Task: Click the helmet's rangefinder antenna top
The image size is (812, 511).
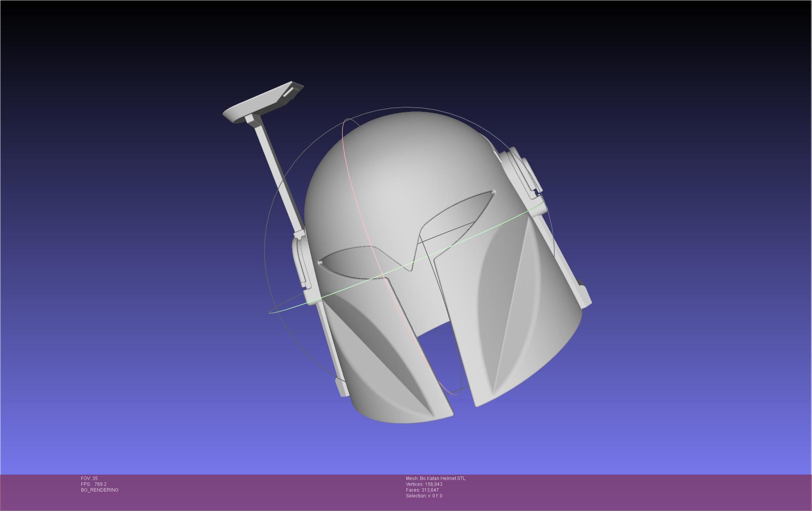Action: (263, 102)
